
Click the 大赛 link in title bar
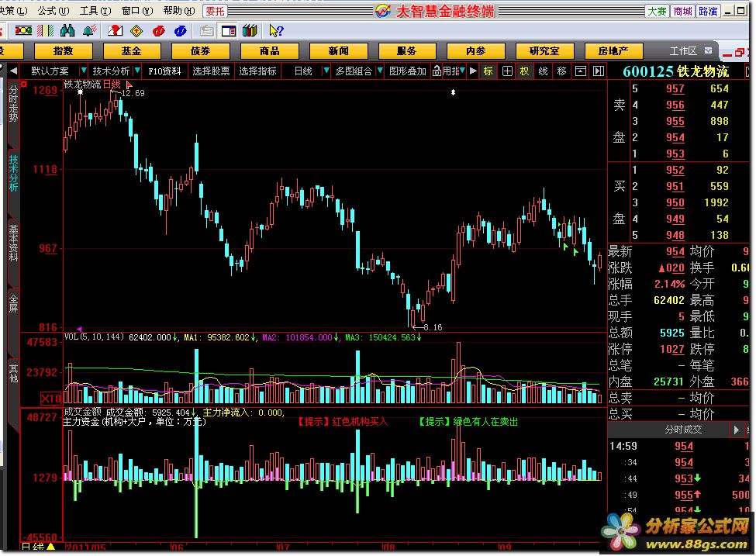click(x=657, y=11)
